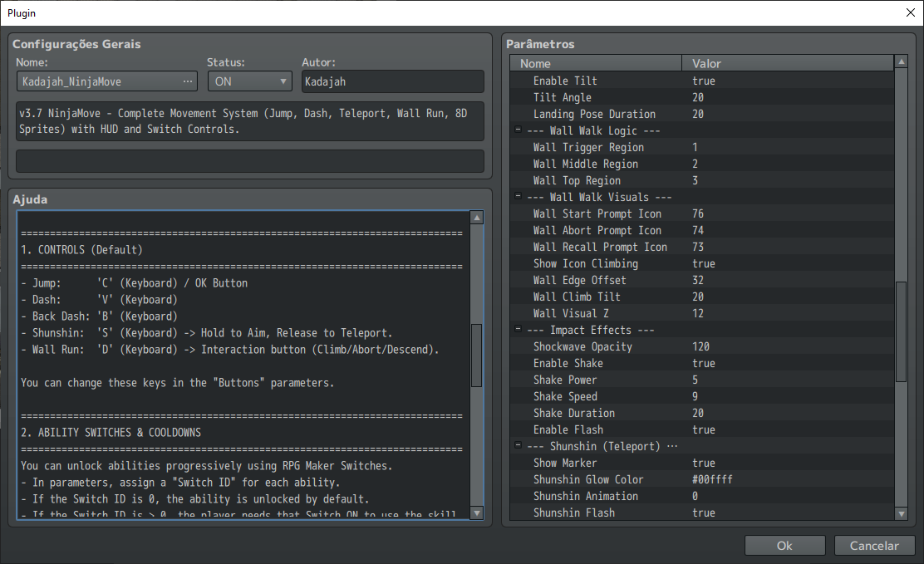The height and width of the screenshot is (564, 924).
Task: Click the Wall Start Prompt Icon value 76
Action: pos(698,213)
